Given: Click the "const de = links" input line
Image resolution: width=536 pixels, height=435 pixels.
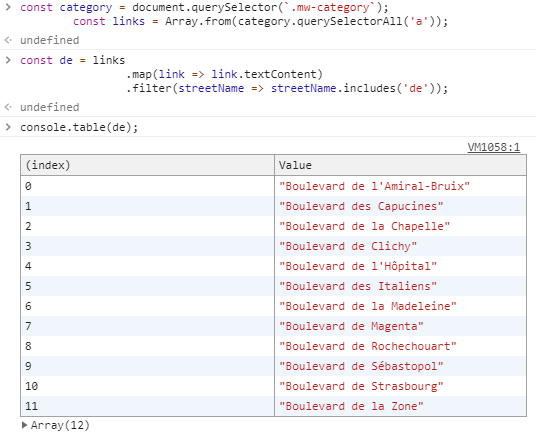Looking at the screenshot, I should (x=72, y=60).
